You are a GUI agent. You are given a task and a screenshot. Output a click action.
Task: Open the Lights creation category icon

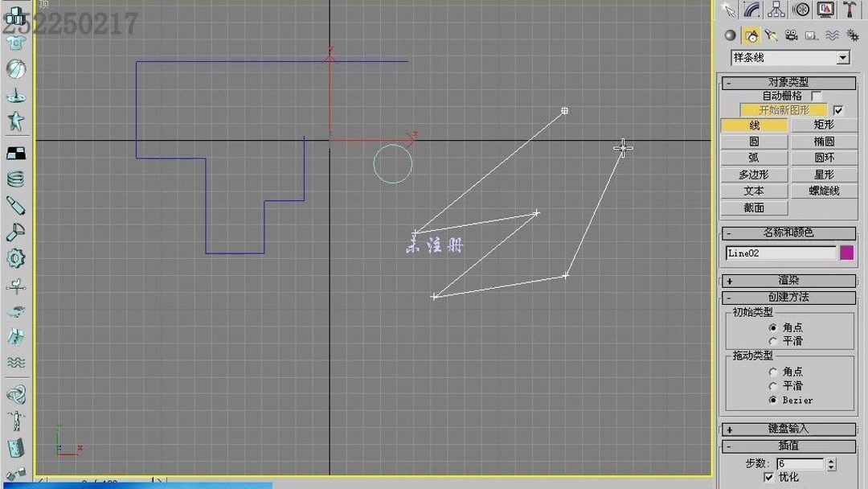coord(772,35)
